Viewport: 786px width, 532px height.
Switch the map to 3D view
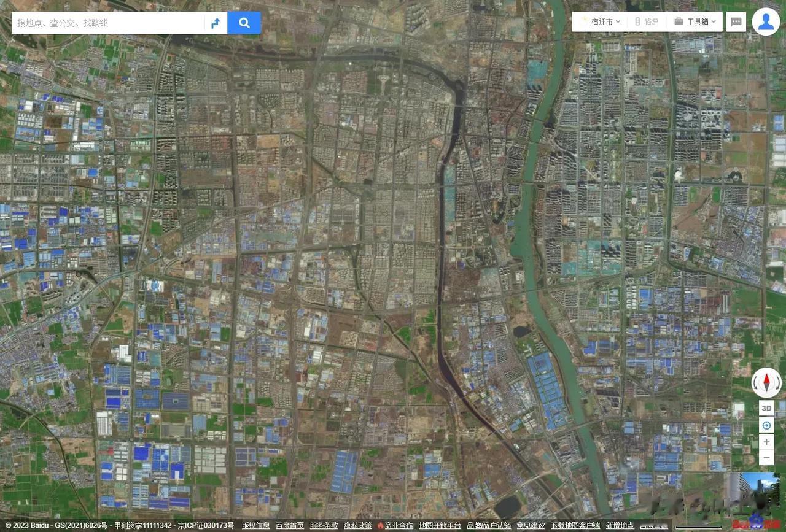tap(766, 408)
